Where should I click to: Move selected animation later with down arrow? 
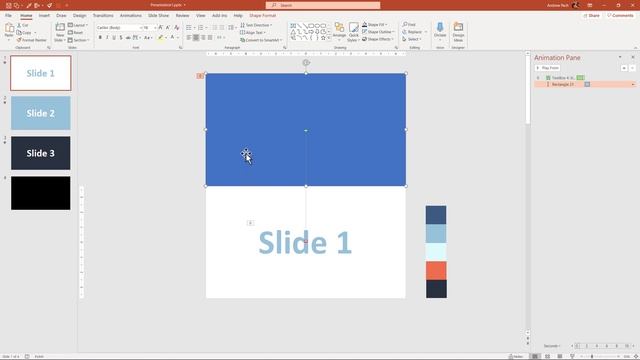pos(632,68)
